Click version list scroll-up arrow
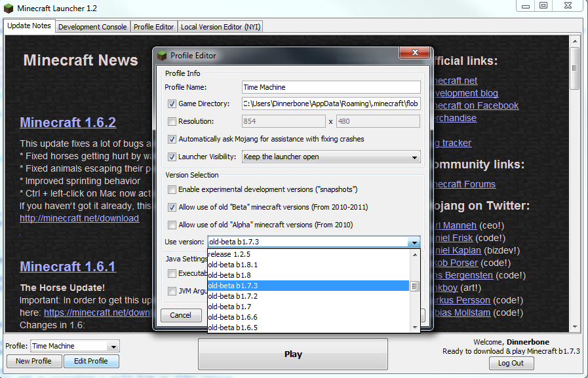The height and width of the screenshot is (378, 588). (415, 255)
